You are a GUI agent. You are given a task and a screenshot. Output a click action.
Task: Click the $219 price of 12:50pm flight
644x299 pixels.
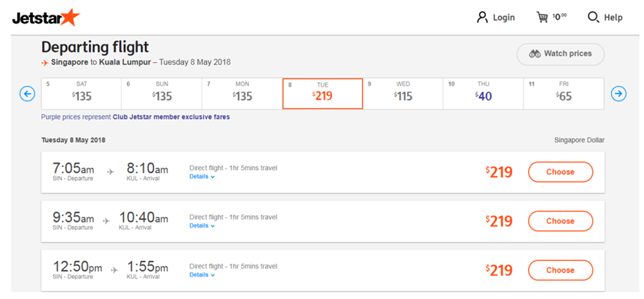[499, 270]
